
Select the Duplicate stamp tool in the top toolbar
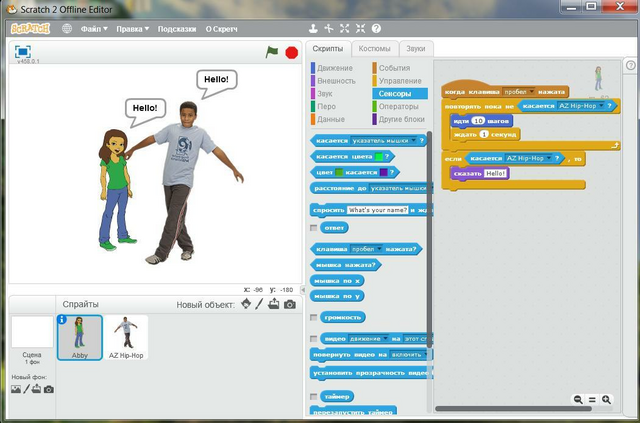click(x=313, y=29)
